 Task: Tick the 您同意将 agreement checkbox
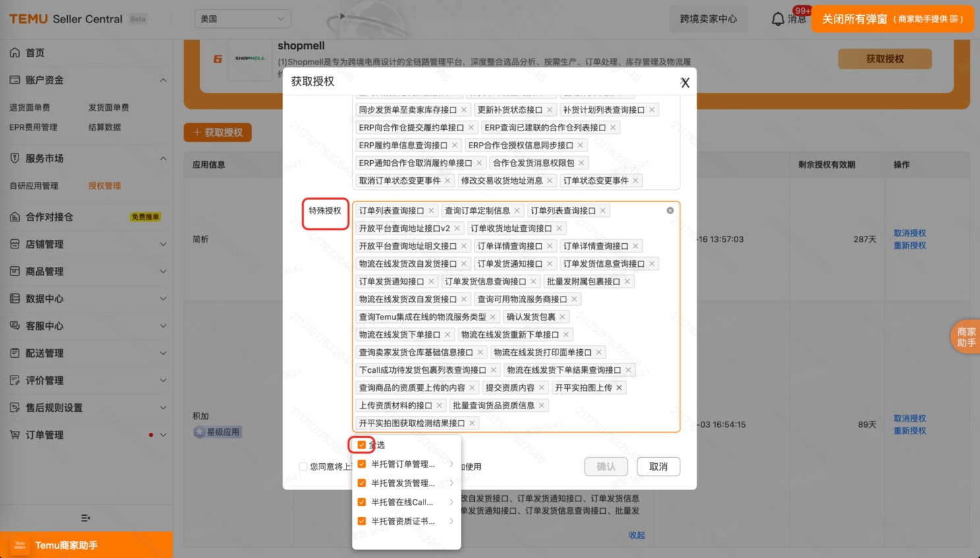click(303, 466)
